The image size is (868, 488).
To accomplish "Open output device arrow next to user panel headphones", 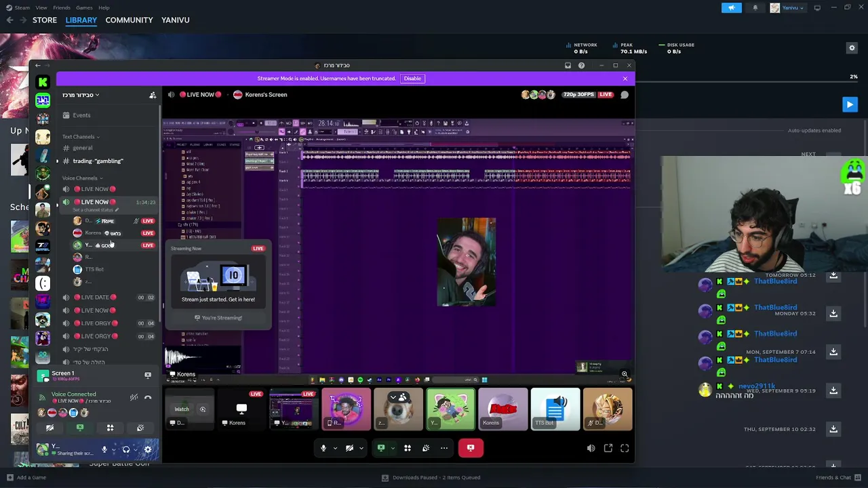I will [x=134, y=449].
